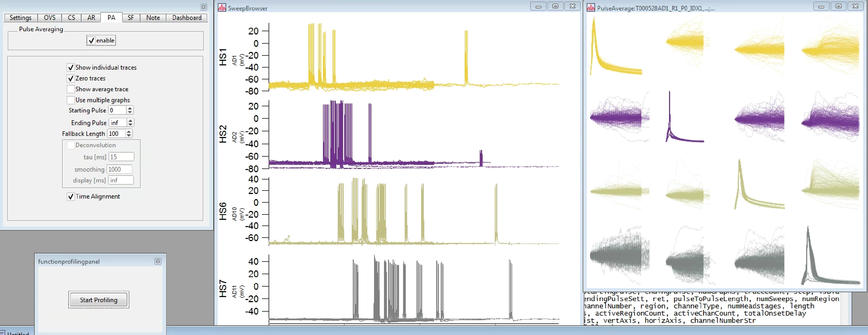This screenshot has height=335, width=868.
Task: Click the SweepBrowser window graph icon
Action: pos(222,8)
